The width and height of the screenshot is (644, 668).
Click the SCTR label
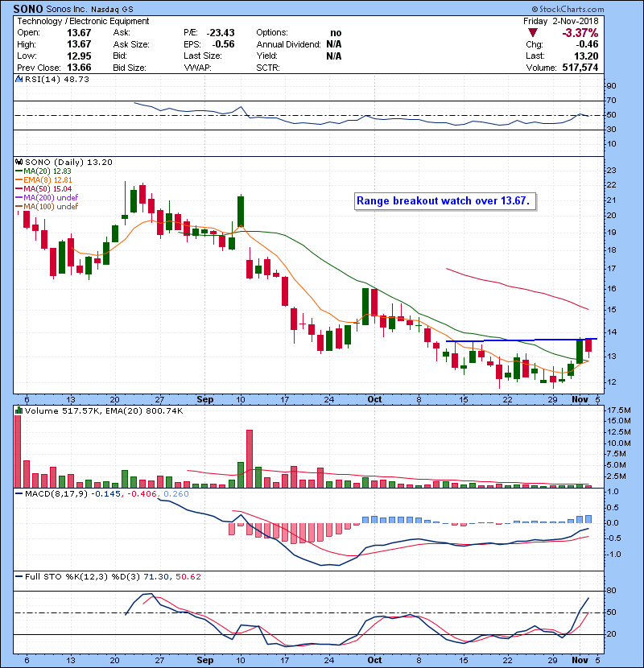[x=268, y=68]
